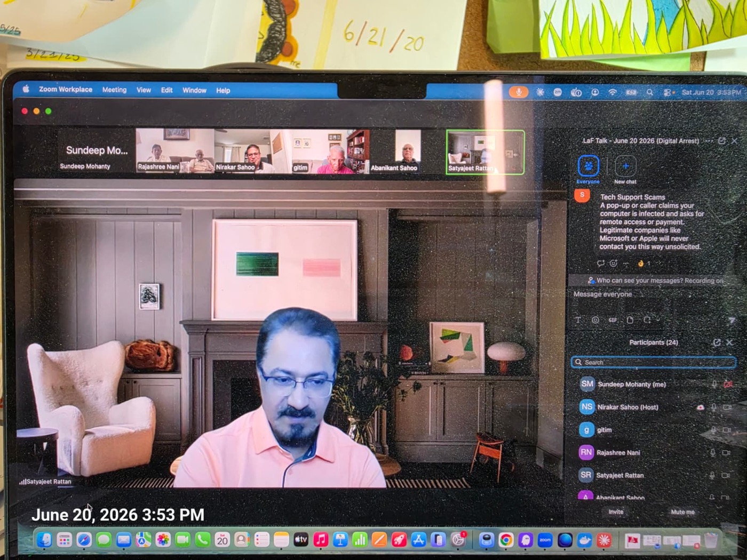747x560 pixels.
Task: Add emoji reaction to the chat message
Action: tap(614, 263)
